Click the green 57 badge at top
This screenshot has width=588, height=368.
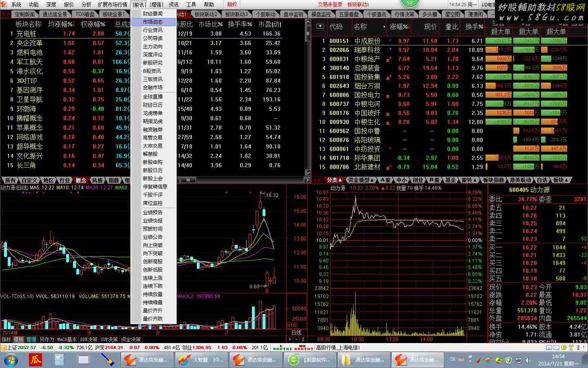click(410, 2)
